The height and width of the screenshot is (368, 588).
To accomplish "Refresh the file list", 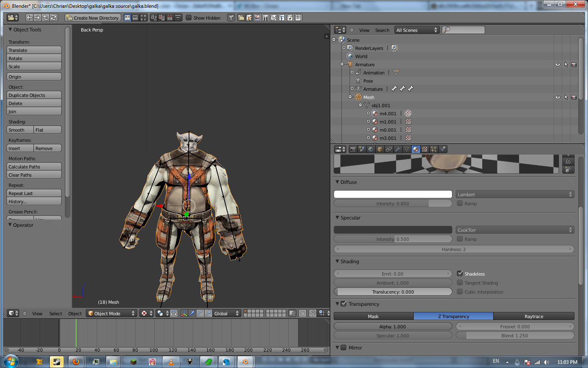I will click(x=53, y=18).
